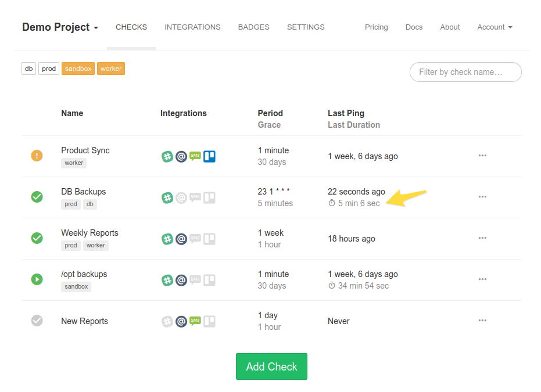The image size is (541, 392).
Task: Click the Add Check button
Action: (x=271, y=366)
